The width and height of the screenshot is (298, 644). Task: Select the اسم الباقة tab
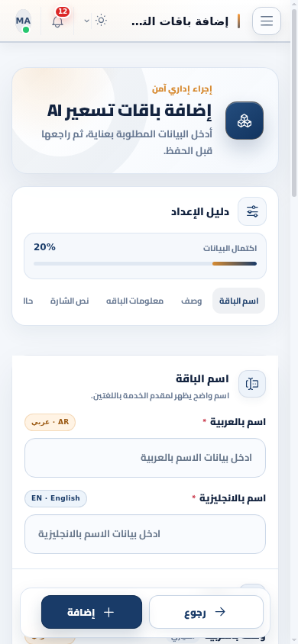239,301
